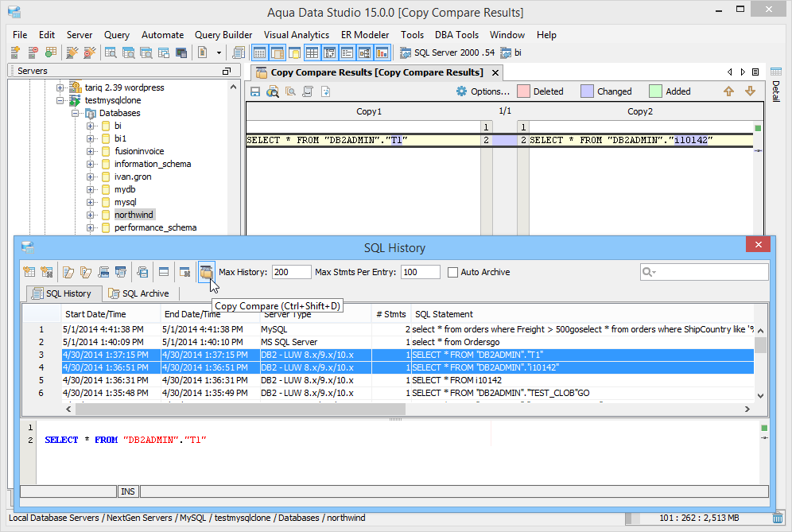The width and height of the screenshot is (792, 532).
Task: Click the Copy Compare icon in SQL History
Action: tap(206, 272)
